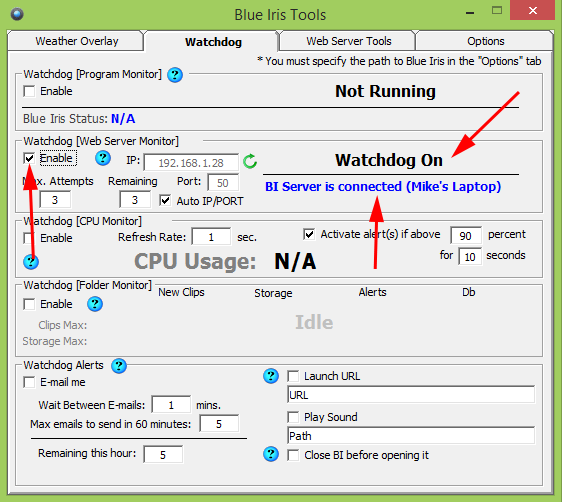Check Close BI before opening it
Screen dimensions: 562x502
(293, 455)
